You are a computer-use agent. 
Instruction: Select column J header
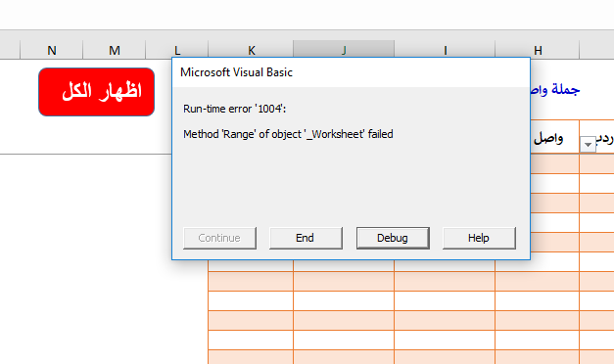click(344, 50)
